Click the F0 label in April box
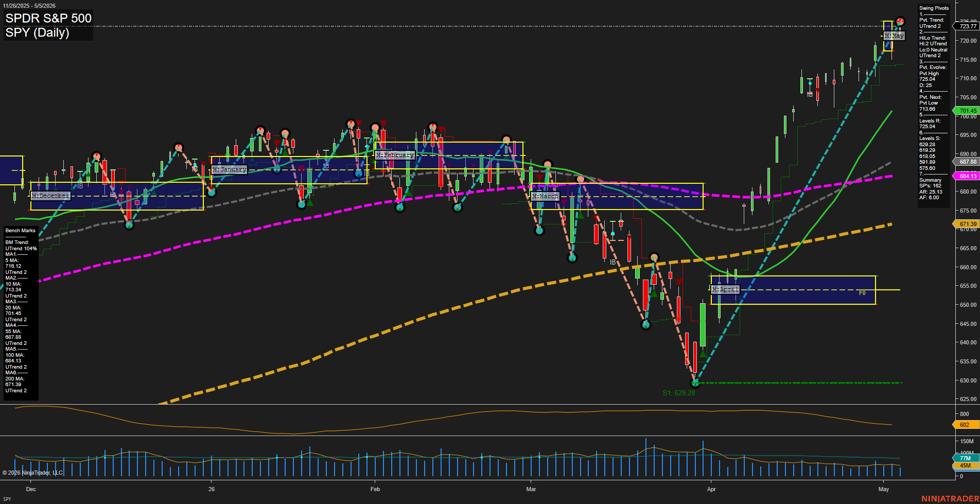Screen dimensions: 980x504 [x=862, y=293]
